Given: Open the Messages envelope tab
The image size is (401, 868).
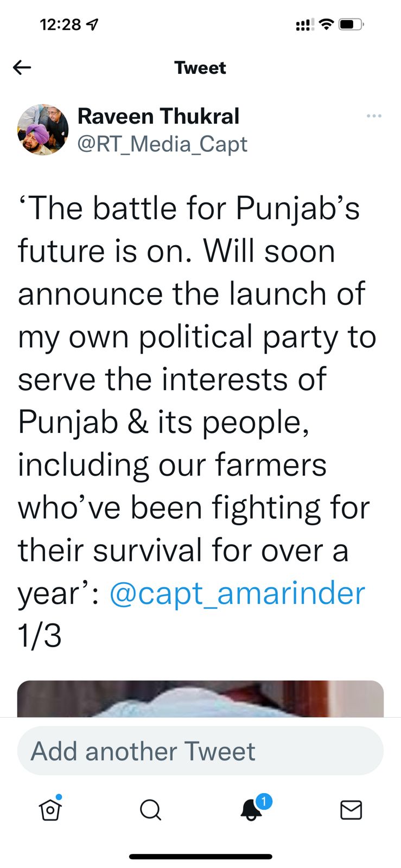Looking at the screenshot, I should [351, 810].
